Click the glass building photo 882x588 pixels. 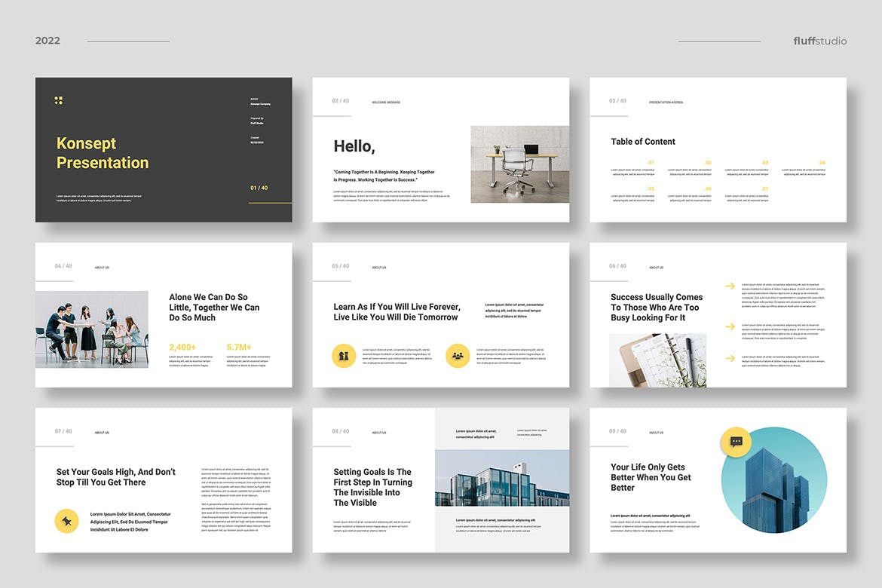point(502,478)
